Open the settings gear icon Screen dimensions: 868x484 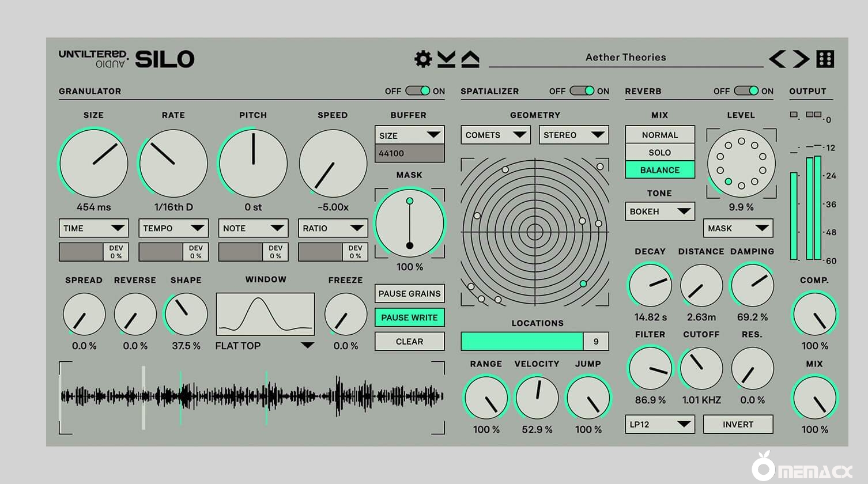click(423, 59)
